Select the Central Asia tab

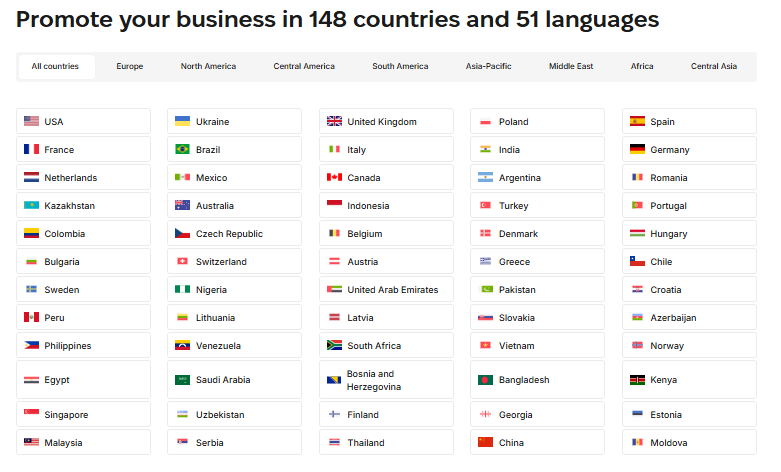[713, 67]
